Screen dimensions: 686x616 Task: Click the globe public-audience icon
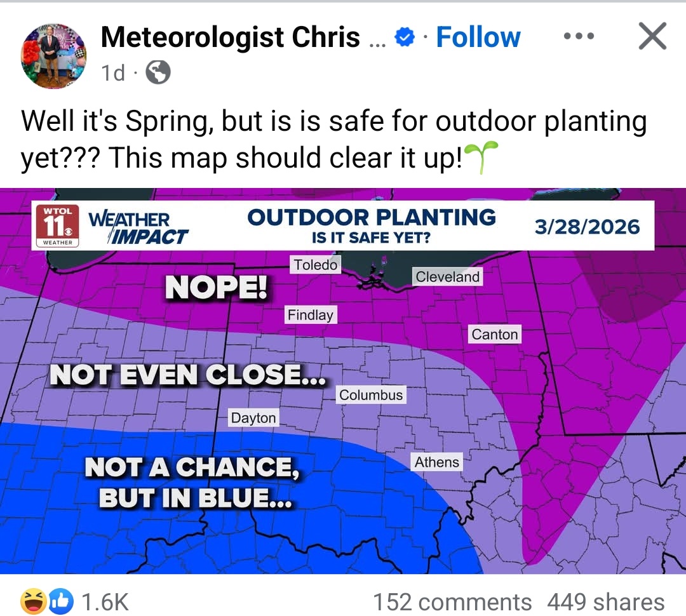[157, 72]
